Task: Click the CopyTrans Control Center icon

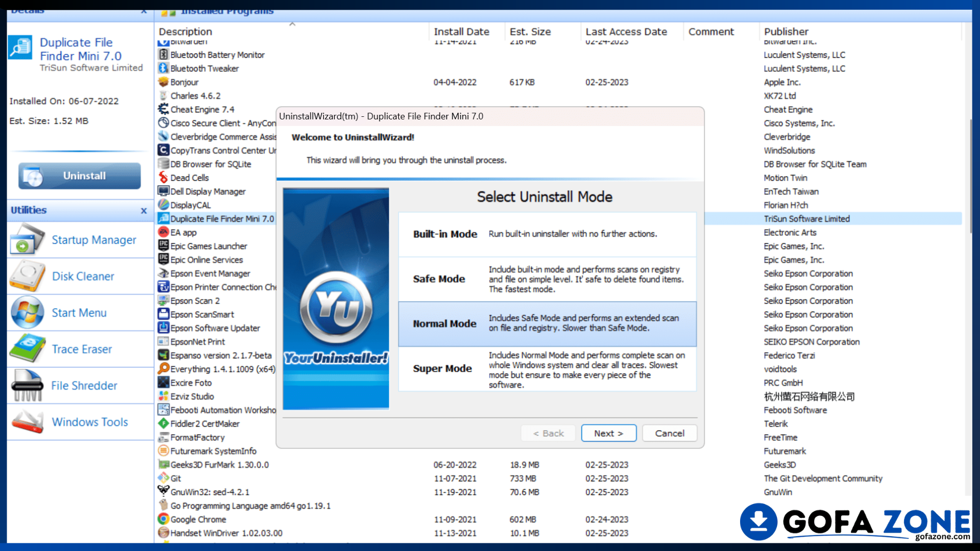Action: [x=163, y=150]
